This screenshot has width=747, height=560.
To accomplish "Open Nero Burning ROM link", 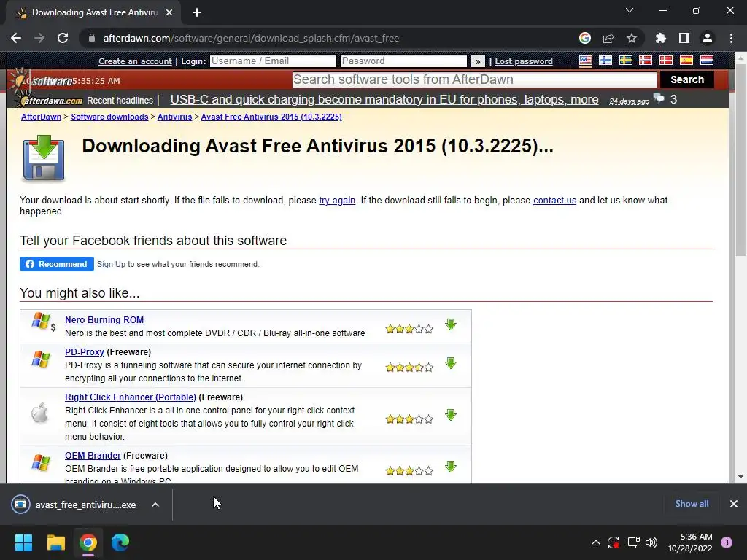I will [x=104, y=320].
